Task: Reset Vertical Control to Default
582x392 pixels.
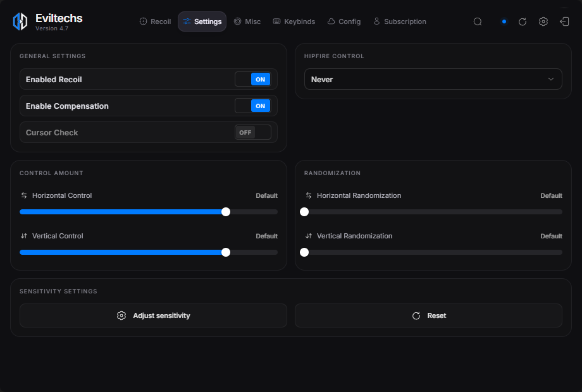Action: 266,236
